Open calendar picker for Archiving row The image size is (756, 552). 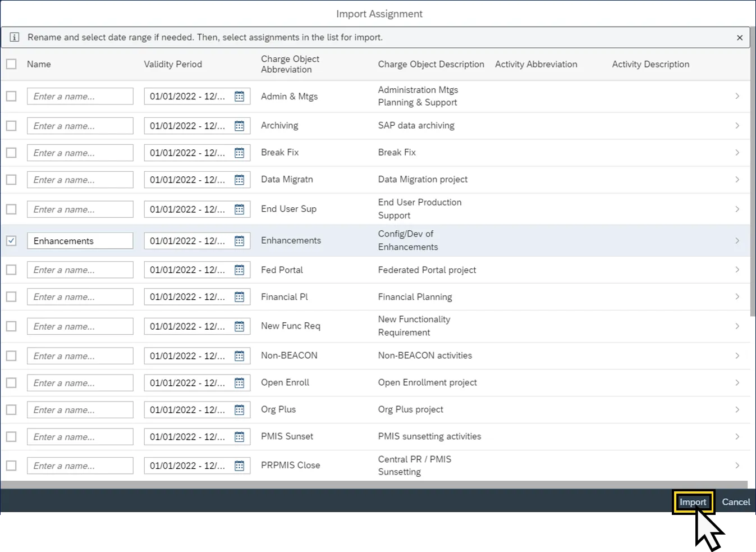tap(239, 126)
